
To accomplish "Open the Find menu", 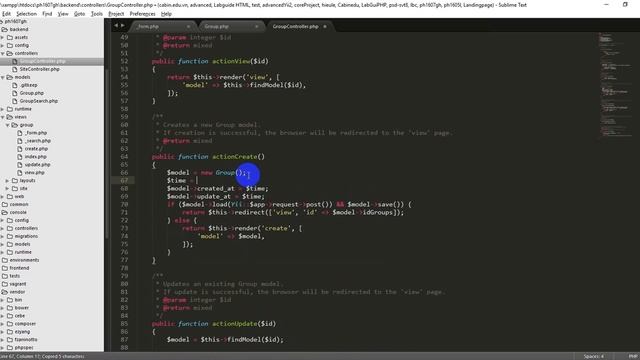I will (x=47, y=13).
